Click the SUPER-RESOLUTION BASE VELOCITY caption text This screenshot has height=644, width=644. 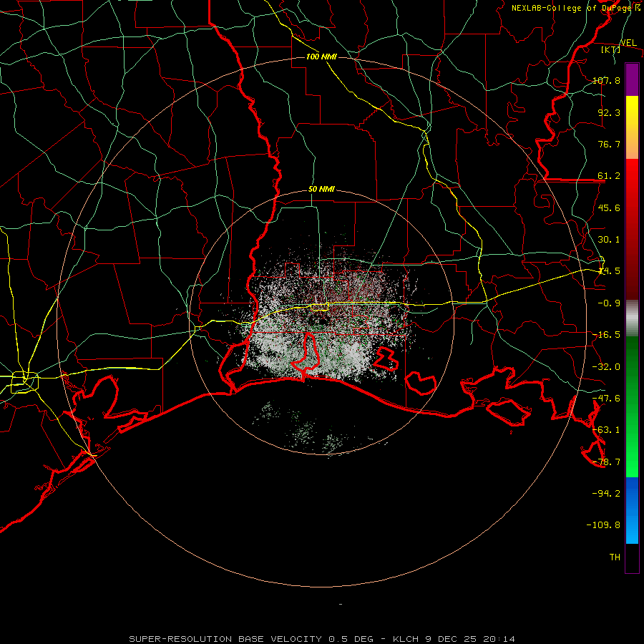(225, 639)
